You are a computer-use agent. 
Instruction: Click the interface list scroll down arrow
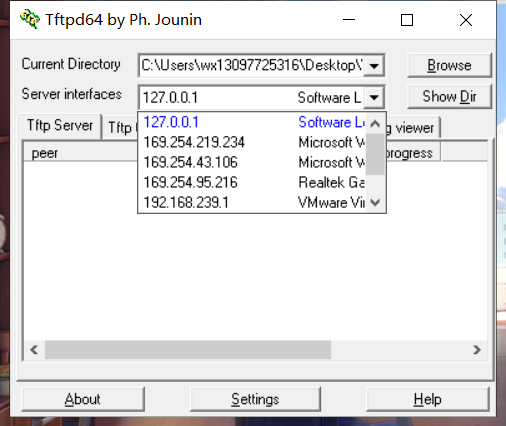pos(375,202)
